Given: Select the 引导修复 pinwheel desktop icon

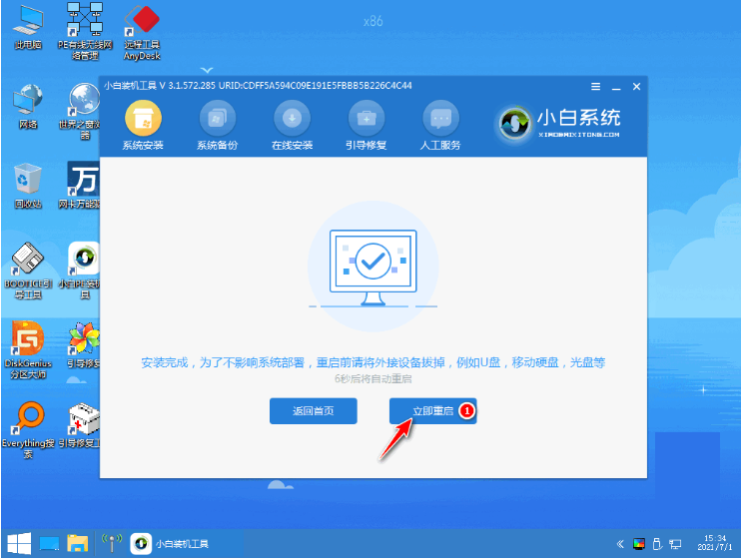Looking at the screenshot, I should tap(83, 345).
